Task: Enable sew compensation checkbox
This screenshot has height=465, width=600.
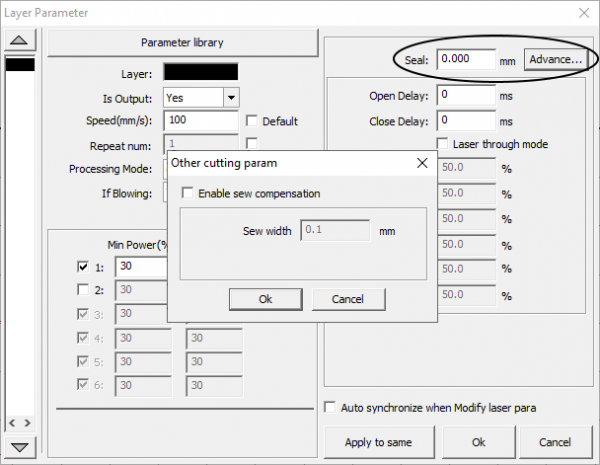Action: coord(187,193)
